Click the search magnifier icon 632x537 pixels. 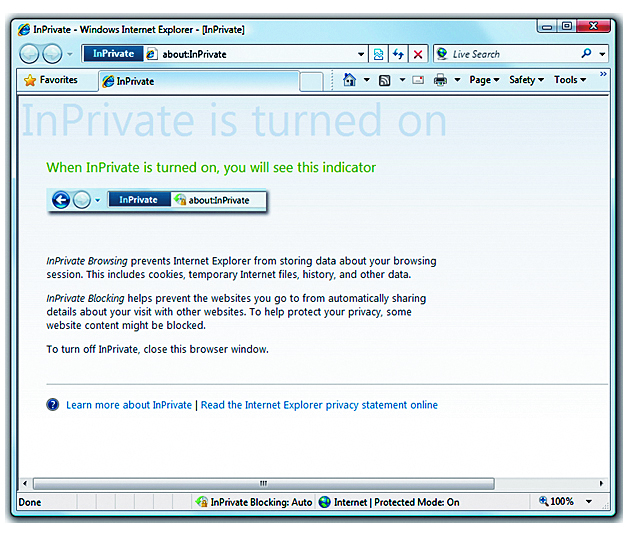click(586, 53)
